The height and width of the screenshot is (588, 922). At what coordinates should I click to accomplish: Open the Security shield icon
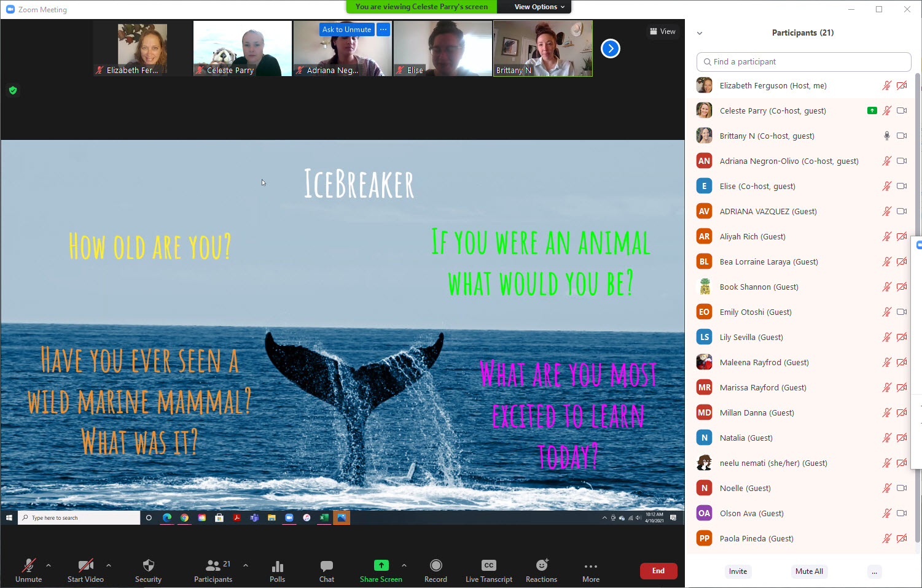(x=148, y=565)
